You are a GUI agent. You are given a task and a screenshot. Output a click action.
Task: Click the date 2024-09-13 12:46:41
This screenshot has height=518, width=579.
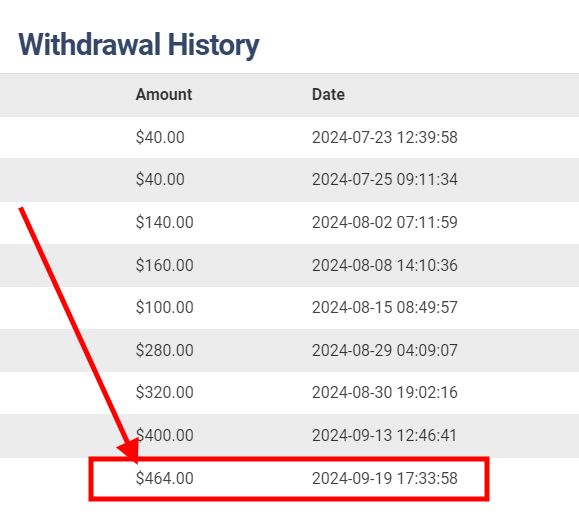click(384, 435)
